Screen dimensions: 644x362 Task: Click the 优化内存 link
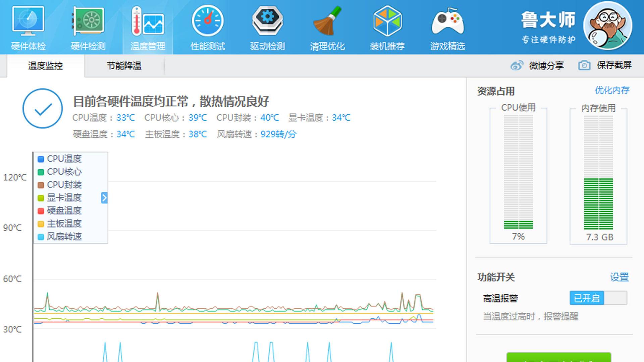(612, 90)
